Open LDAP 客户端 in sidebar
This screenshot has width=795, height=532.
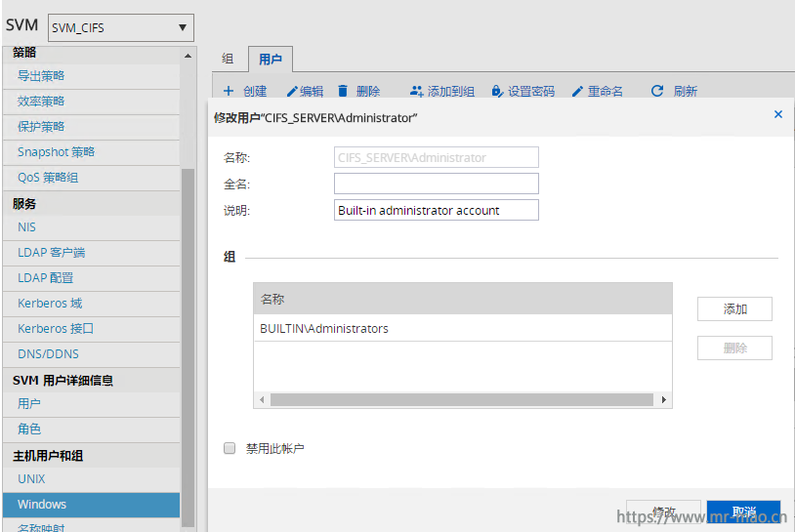[91, 252]
